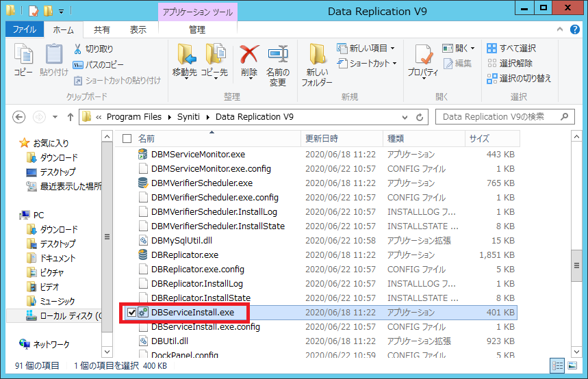Click Cut (切り取り) scissors icon
The width and height of the screenshot is (588, 379).
pos(77,49)
